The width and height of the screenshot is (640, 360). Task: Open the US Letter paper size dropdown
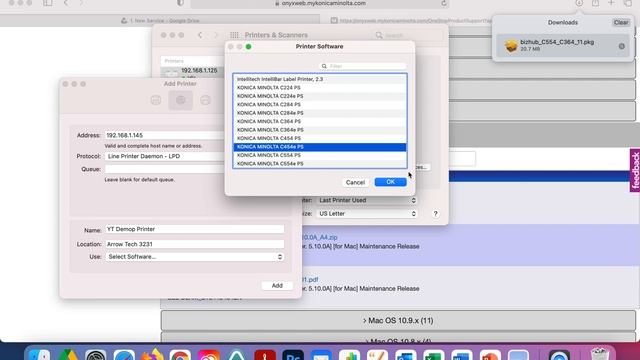point(367,214)
